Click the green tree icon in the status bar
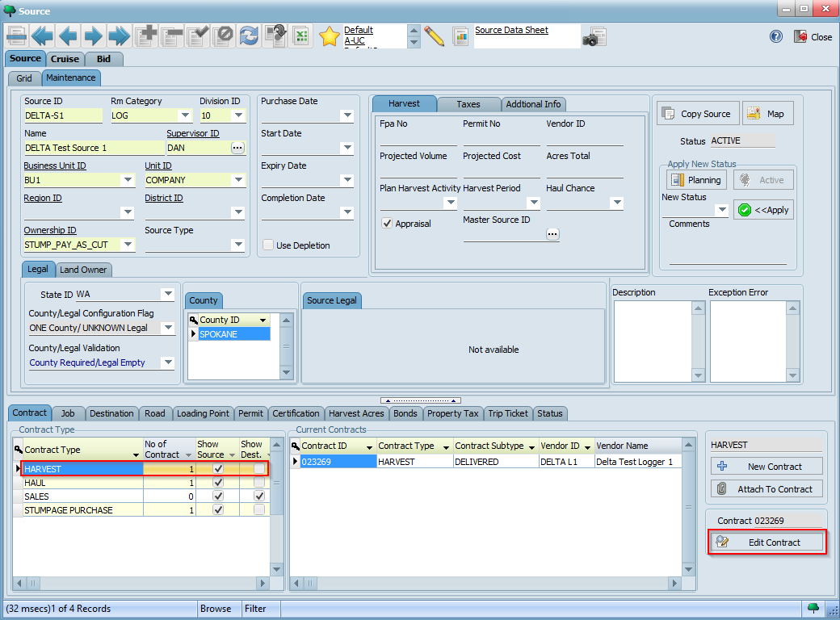 pos(813,608)
